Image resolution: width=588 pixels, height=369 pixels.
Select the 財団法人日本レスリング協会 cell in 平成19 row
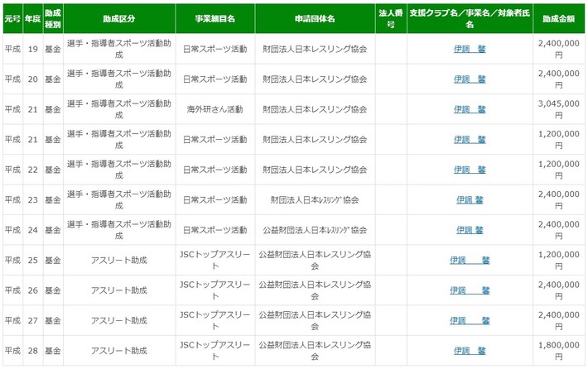[x=315, y=49]
